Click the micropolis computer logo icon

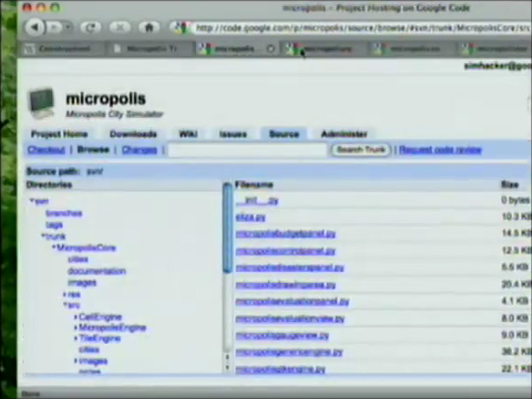click(41, 103)
